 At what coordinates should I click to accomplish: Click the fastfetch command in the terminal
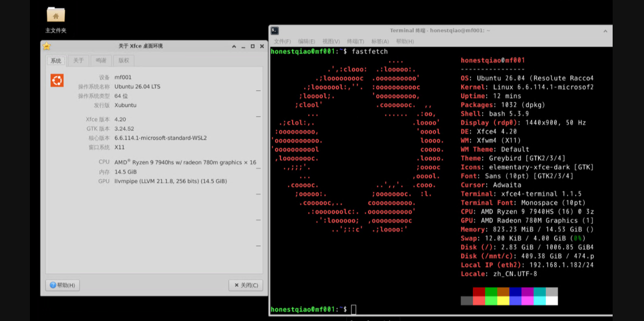point(369,51)
